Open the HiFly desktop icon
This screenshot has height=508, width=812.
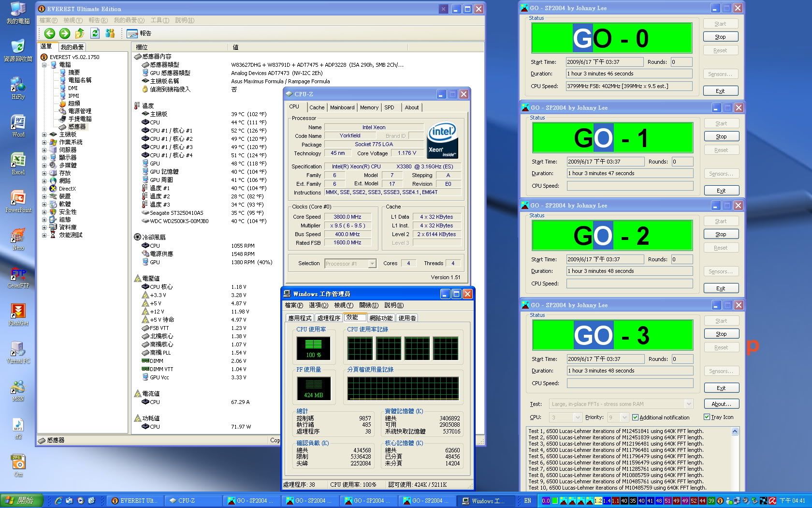(18, 89)
